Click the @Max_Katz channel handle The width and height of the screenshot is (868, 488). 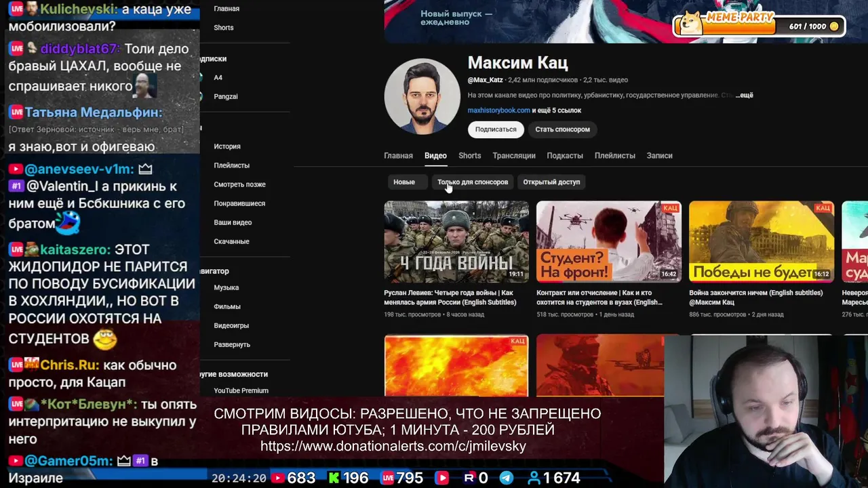[485, 80]
